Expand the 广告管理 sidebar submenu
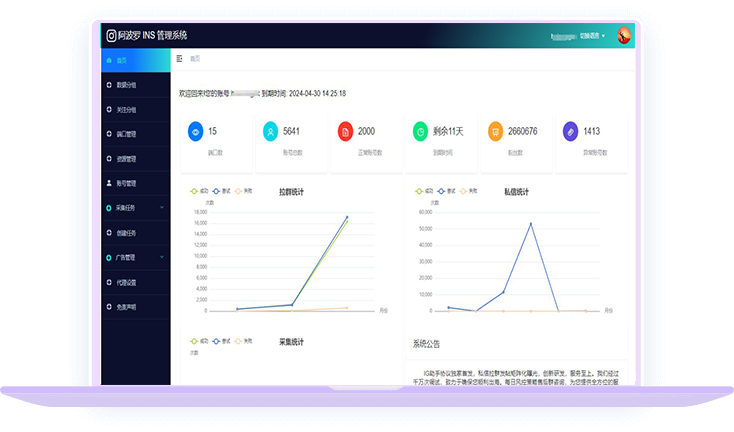The image size is (734, 432). click(x=132, y=257)
